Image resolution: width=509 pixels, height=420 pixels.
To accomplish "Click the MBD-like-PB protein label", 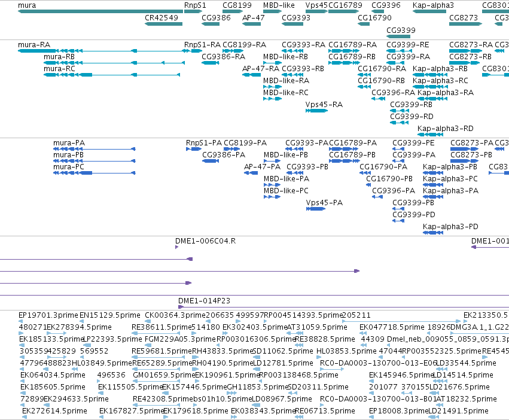I will tap(286, 154).
